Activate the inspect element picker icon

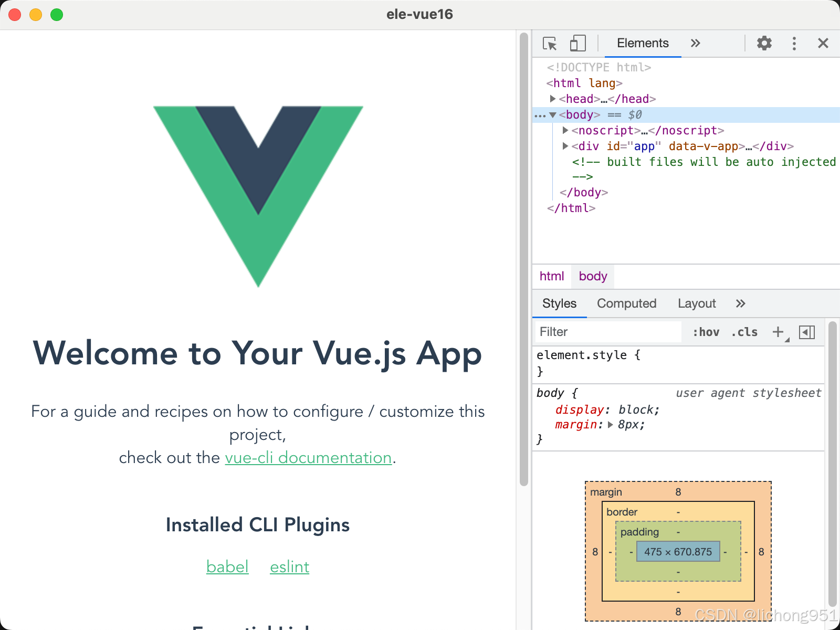550,44
